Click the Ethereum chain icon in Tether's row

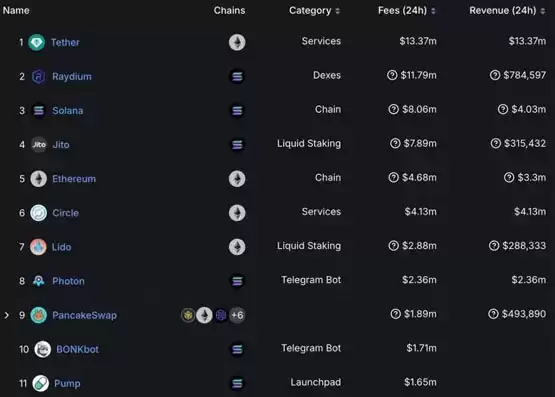[x=237, y=42]
